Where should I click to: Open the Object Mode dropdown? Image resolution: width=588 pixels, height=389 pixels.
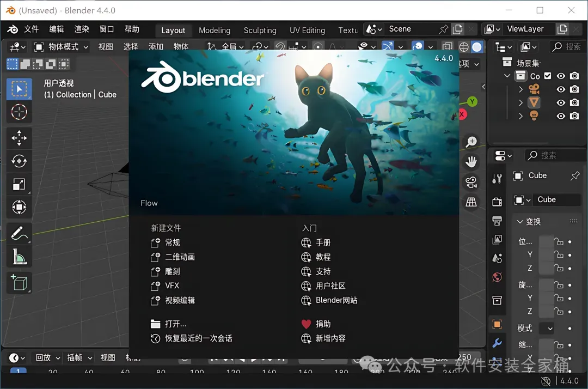tap(62, 47)
